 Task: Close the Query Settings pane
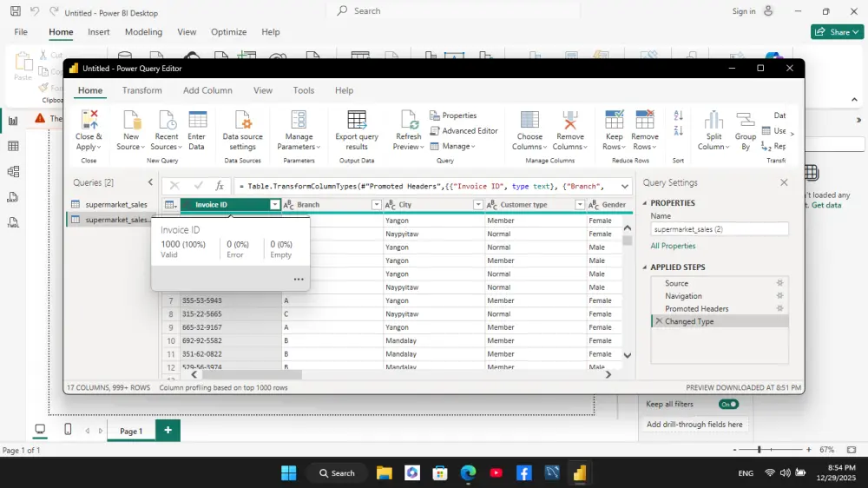point(784,182)
